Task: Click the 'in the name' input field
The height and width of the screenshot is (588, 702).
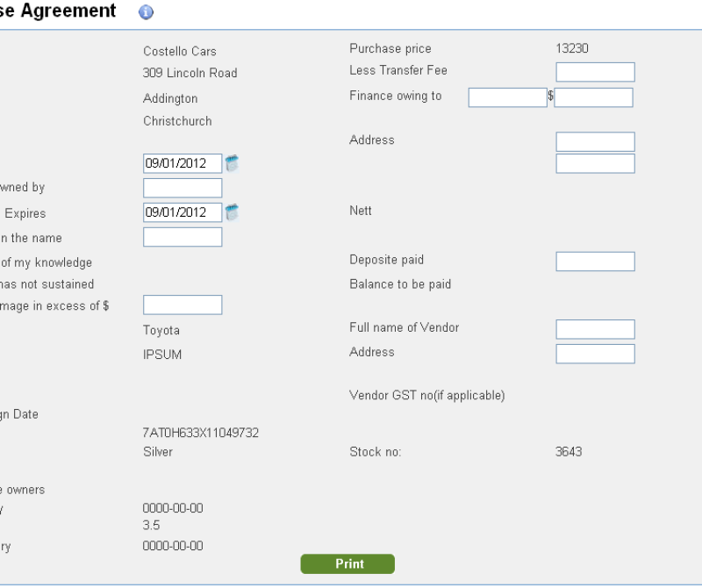Action: (x=183, y=237)
